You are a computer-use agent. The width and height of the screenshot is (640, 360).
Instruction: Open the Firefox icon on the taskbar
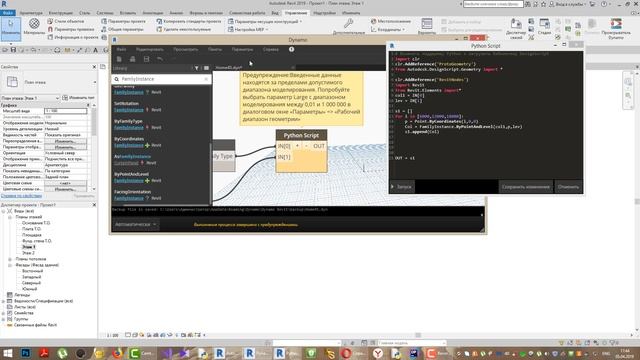(x=118, y=353)
